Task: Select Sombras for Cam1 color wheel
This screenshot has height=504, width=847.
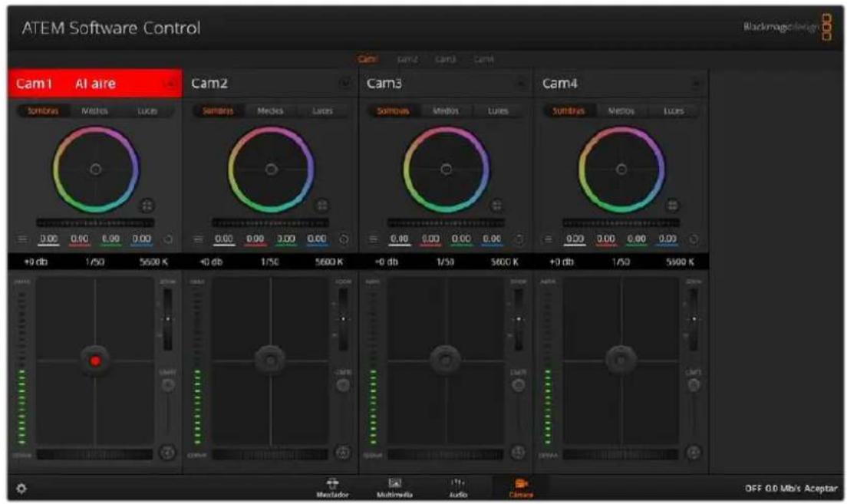Action: (43, 110)
